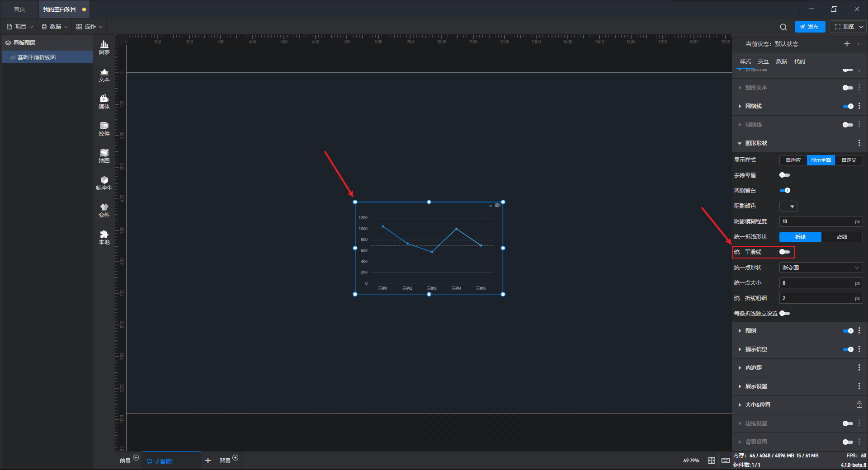
Task: Add a background layer via 背景 plus
Action: point(236,458)
